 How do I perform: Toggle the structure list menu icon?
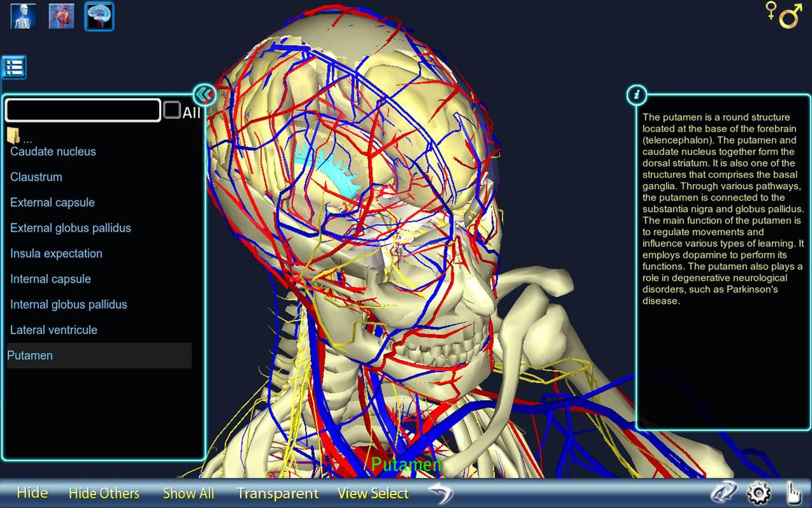tap(14, 67)
